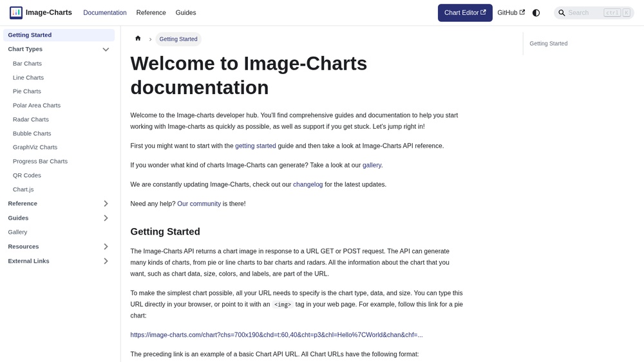Follow the 'changelog' text link

[308, 184]
